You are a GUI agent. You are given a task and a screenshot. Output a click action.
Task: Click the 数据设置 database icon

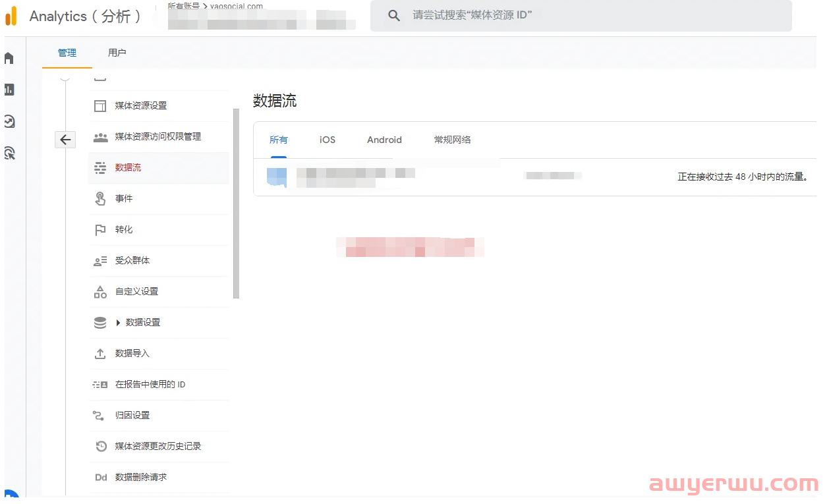(x=100, y=323)
